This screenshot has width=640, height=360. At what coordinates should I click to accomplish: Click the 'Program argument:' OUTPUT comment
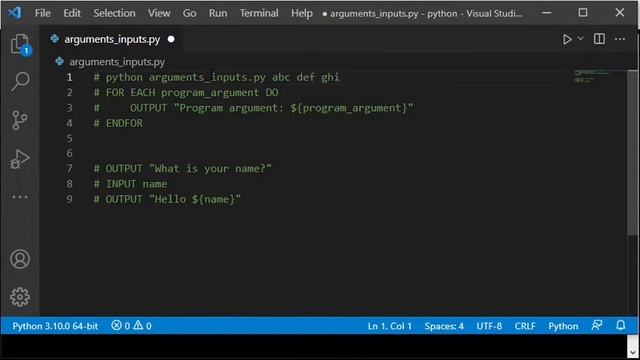coord(253,108)
